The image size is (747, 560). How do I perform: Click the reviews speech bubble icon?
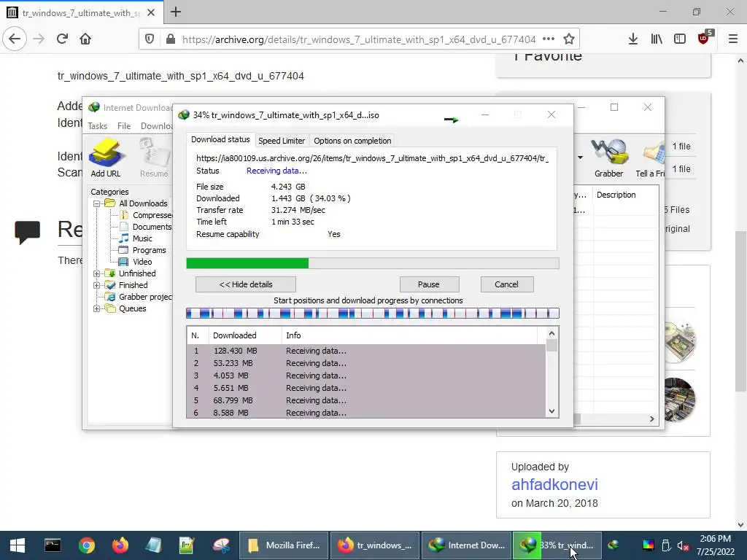click(x=27, y=233)
